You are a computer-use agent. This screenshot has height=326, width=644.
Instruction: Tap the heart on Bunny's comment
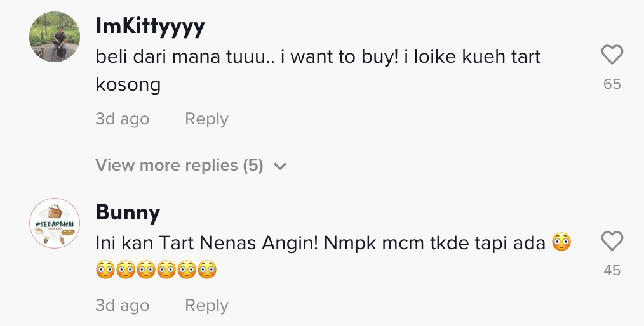coord(612,242)
